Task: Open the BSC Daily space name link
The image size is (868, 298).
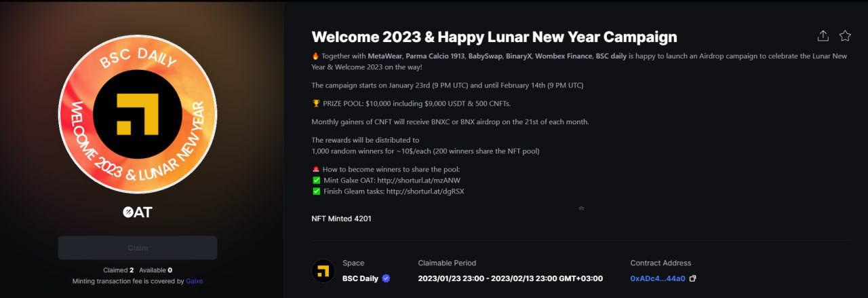Action: tap(360, 278)
